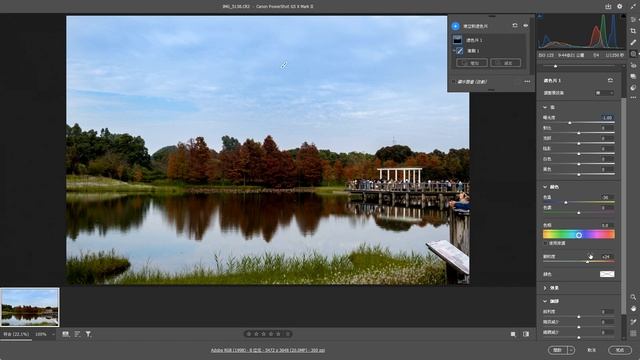Toggle full screen mode icon

[x=633, y=6]
